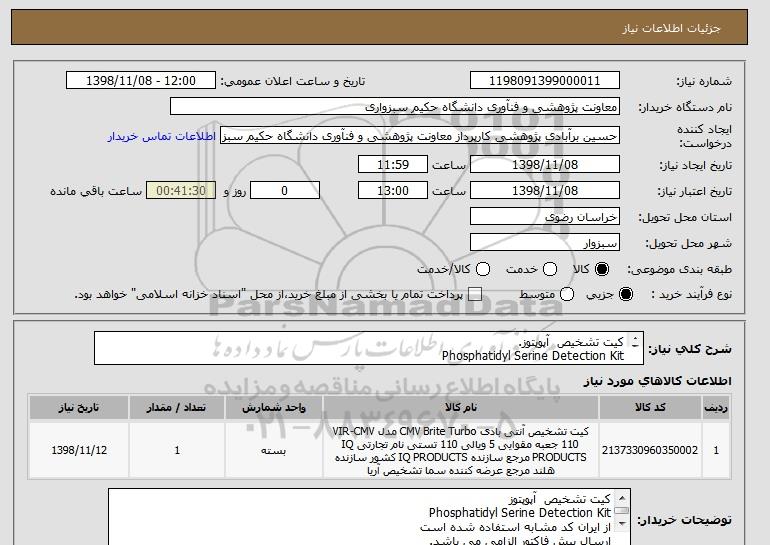Select the جزیی purchase type radio
Image resolution: width=770 pixels, height=545 pixels.
[626, 294]
